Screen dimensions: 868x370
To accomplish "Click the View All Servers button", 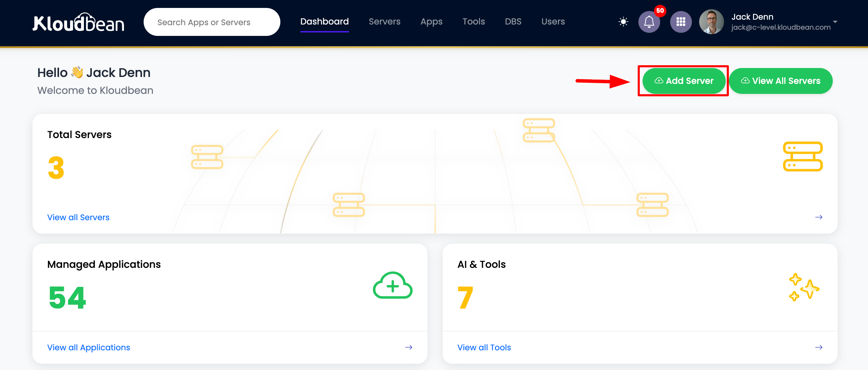I will 781,81.
